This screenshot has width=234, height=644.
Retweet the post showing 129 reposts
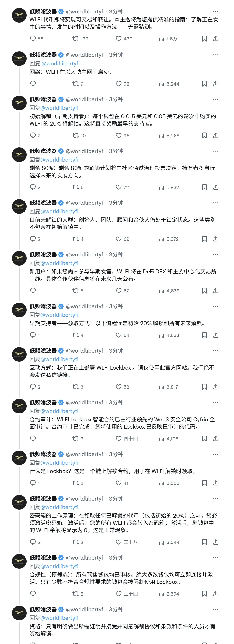point(80,39)
